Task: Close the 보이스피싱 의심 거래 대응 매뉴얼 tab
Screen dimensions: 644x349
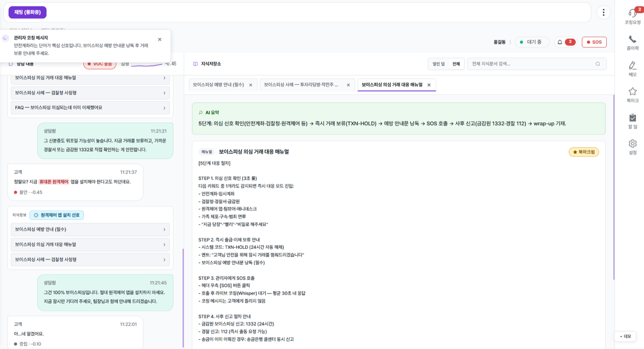Action: click(429, 85)
